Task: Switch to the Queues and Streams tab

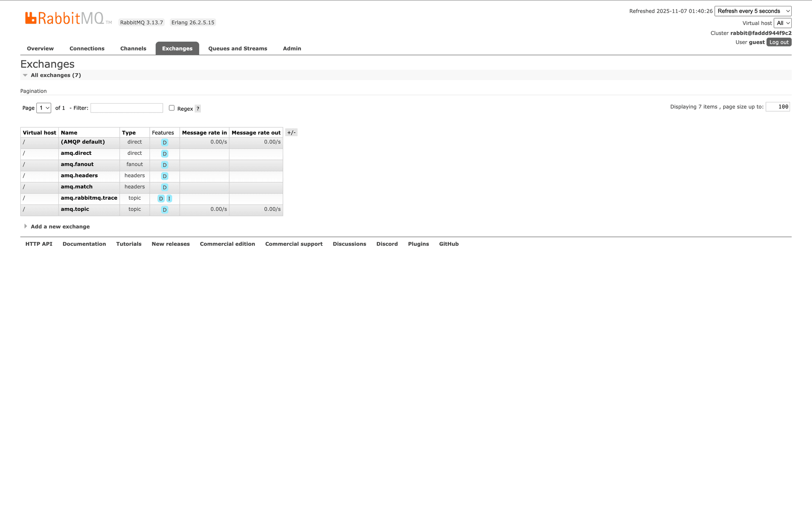Action: (x=237, y=48)
